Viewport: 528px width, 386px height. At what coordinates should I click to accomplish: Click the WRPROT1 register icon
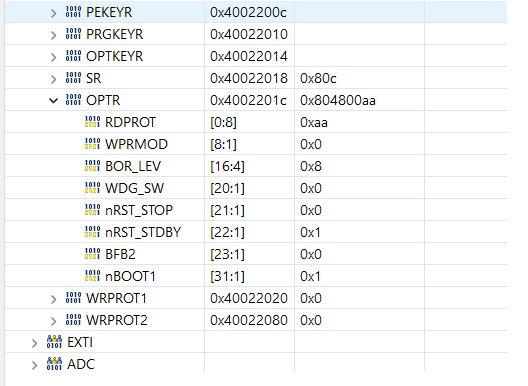73,298
